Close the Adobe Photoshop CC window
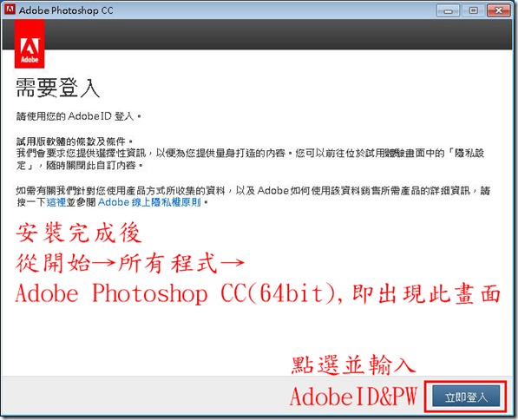The height and width of the screenshot is (420, 518). [x=499, y=11]
